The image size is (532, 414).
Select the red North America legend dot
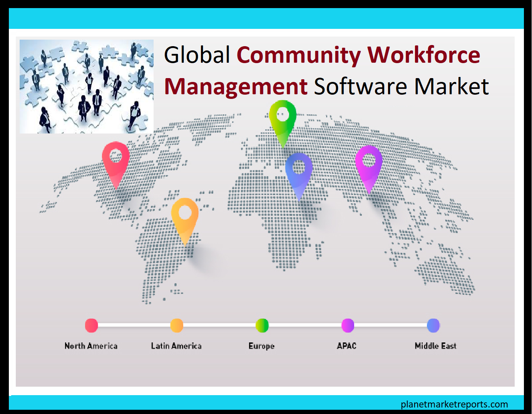pos(92,326)
